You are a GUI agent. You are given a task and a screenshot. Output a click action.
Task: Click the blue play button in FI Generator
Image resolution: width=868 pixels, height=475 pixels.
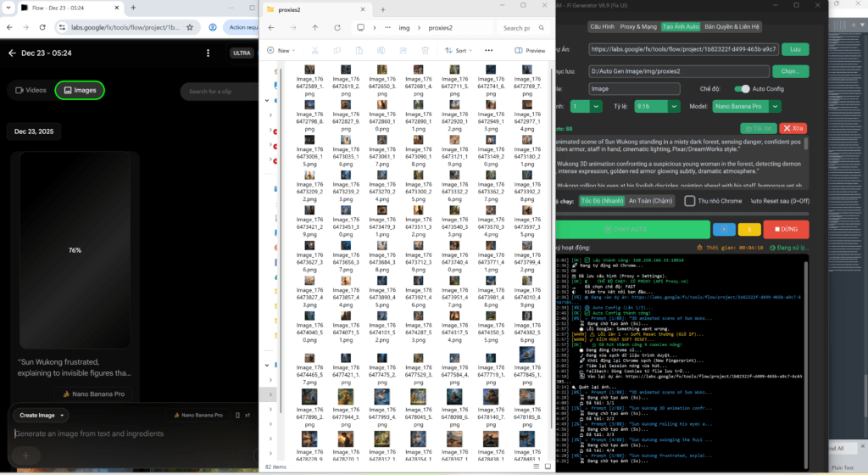point(724,229)
